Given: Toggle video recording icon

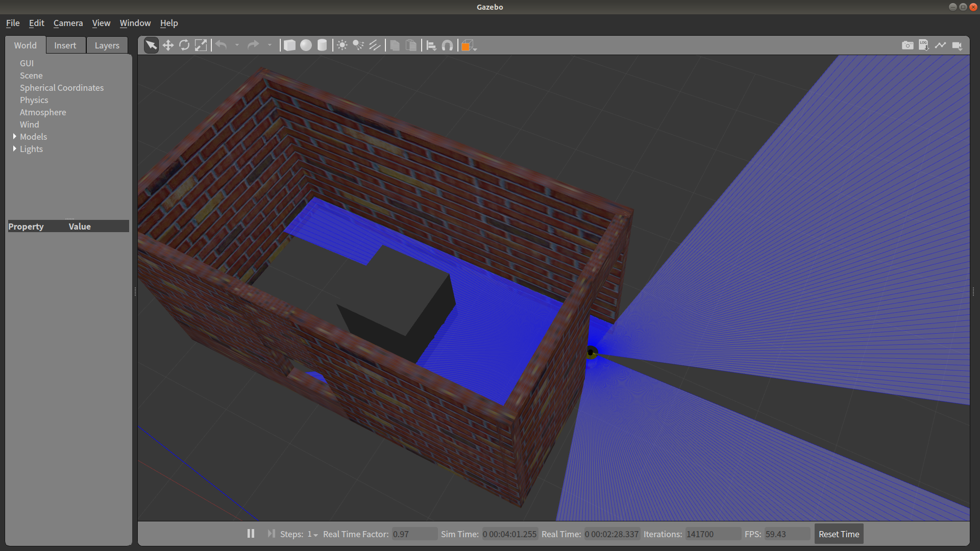Looking at the screenshot, I should pos(957,45).
